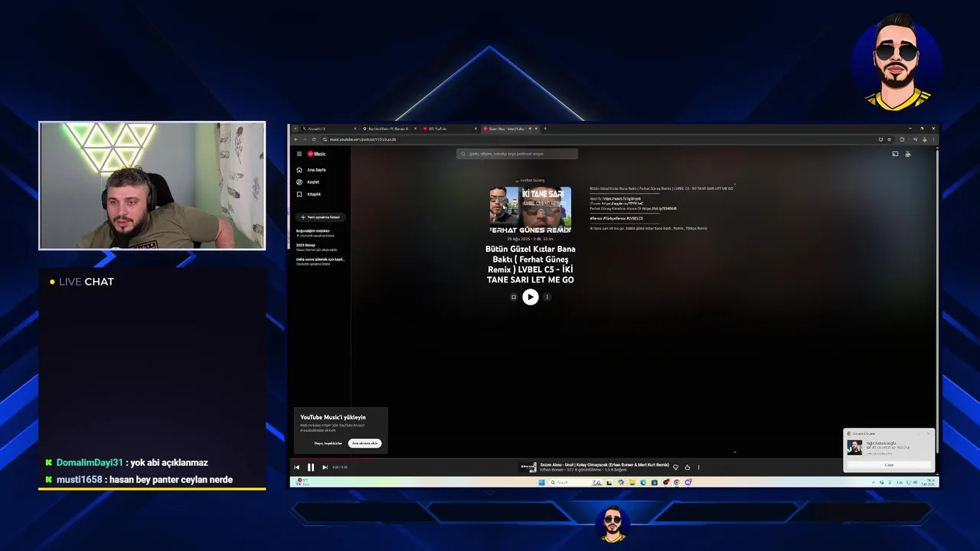Dislike the Sezen Aksu track
The image size is (980, 551).
(675, 467)
